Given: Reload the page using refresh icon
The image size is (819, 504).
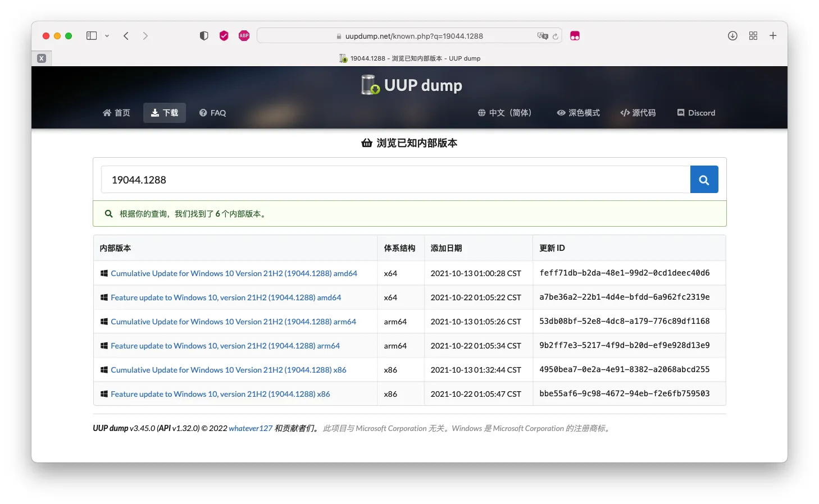Looking at the screenshot, I should pos(556,36).
